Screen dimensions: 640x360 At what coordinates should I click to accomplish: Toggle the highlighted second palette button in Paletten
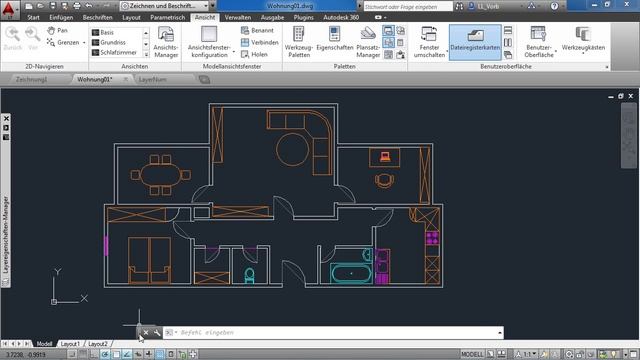click(x=388, y=42)
